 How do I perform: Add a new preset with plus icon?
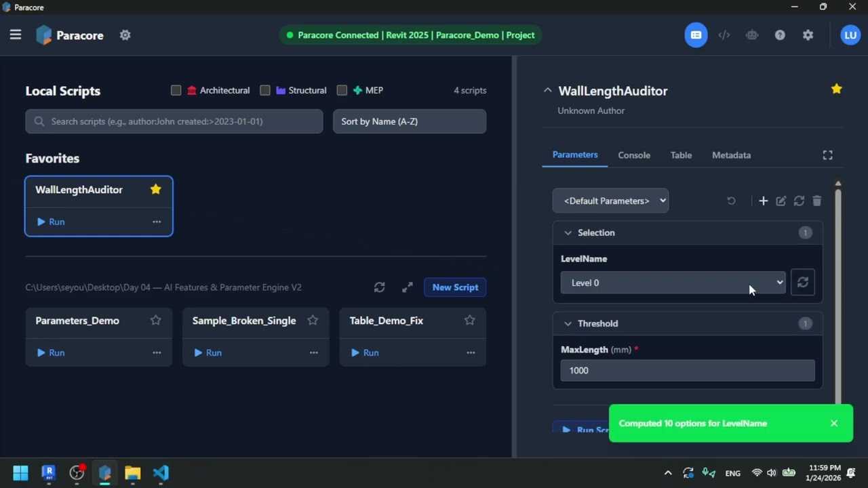764,201
